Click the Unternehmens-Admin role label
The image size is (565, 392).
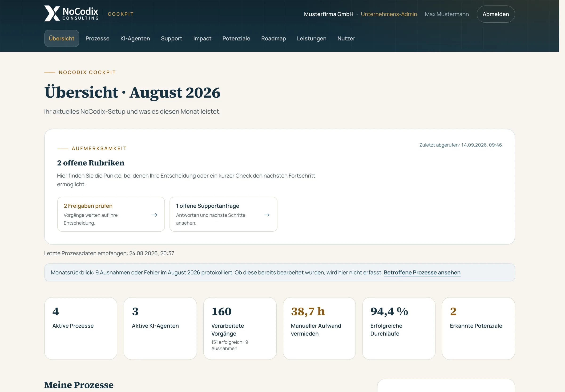pyautogui.click(x=389, y=14)
